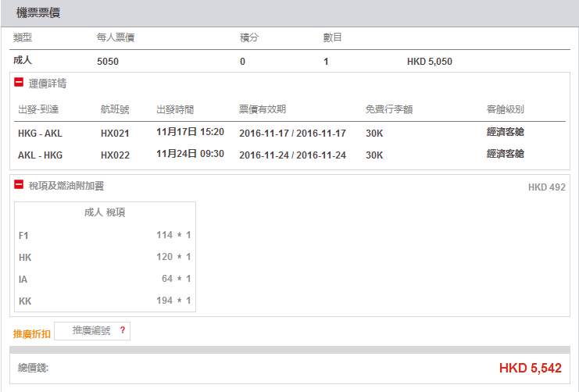The width and height of the screenshot is (579, 392).
Task: Click the HKD 492 tax total
Action: 546,187
